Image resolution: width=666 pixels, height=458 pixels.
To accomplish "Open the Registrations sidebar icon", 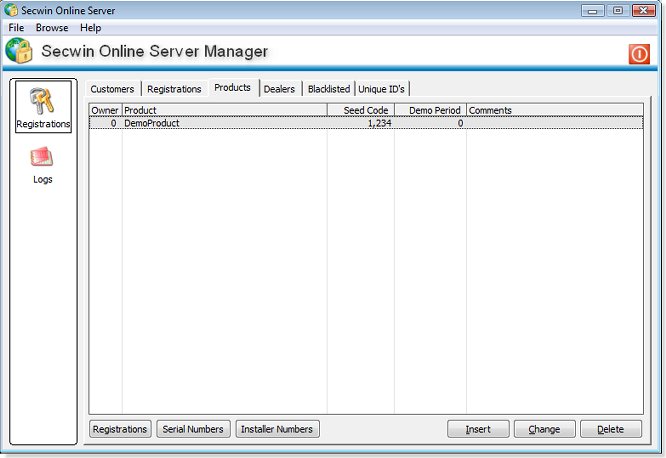I will tap(43, 106).
